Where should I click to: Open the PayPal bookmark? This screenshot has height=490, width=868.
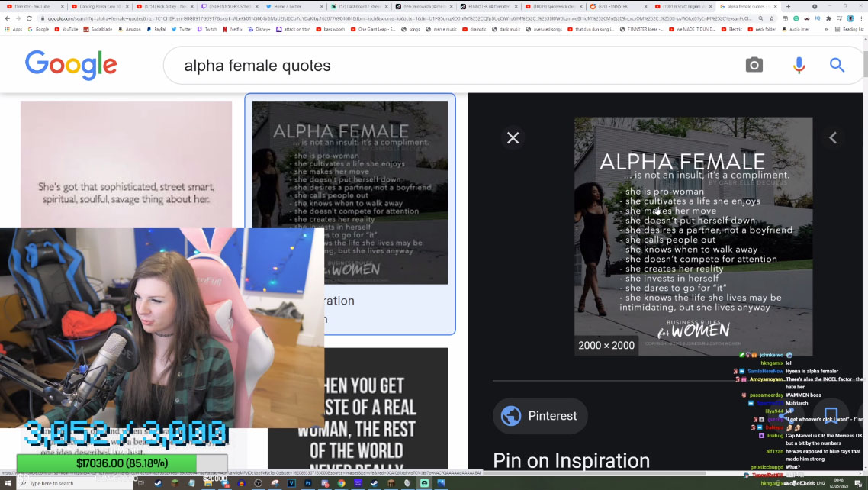pyautogui.click(x=156, y=29)
